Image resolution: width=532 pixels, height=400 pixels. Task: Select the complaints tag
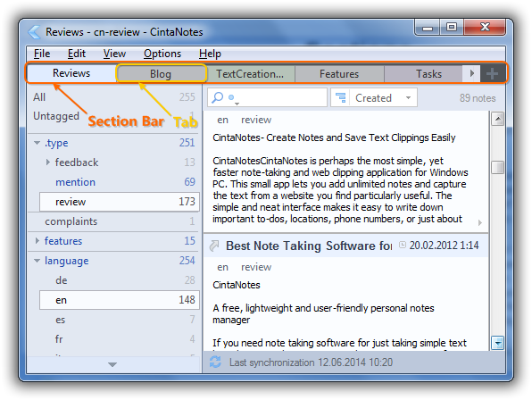tap(71, 221)
